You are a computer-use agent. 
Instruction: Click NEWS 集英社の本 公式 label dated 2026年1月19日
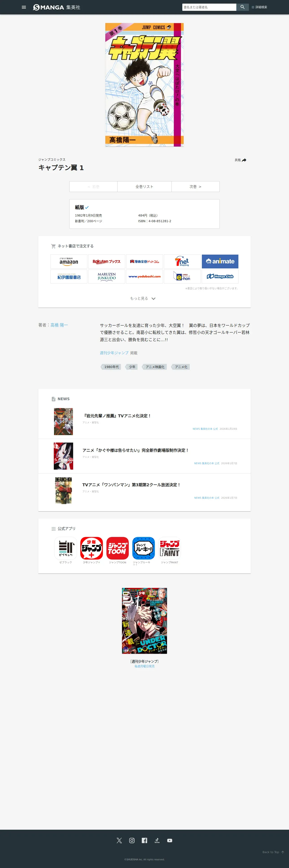205,429
